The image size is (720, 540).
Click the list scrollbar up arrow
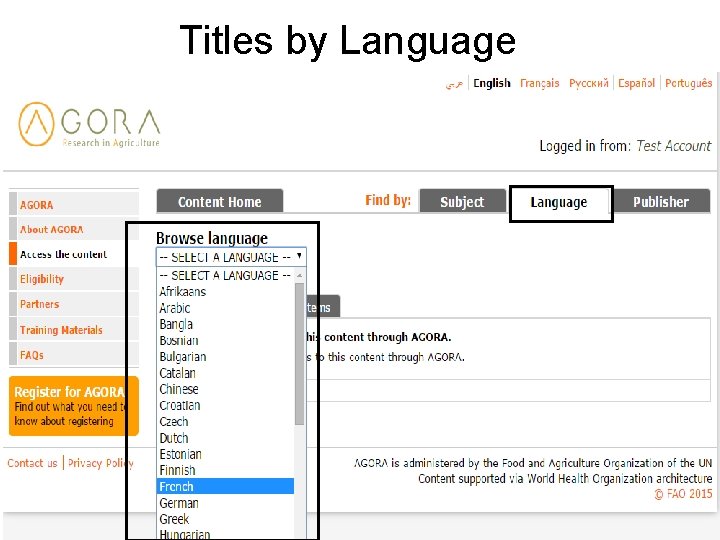[299, 276]
